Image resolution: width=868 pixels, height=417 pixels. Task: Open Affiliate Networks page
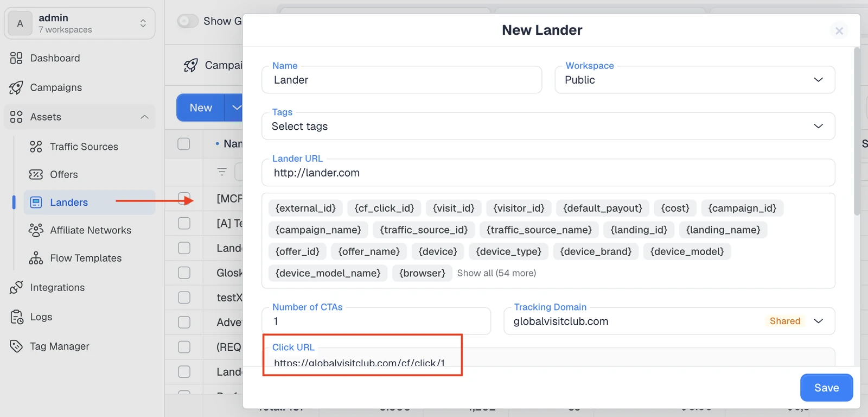(x=91, y=230)
